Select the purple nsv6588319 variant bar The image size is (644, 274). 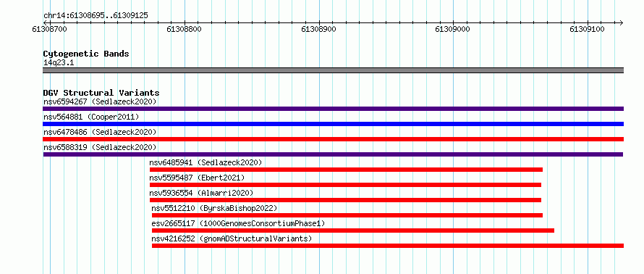[333, 154]
